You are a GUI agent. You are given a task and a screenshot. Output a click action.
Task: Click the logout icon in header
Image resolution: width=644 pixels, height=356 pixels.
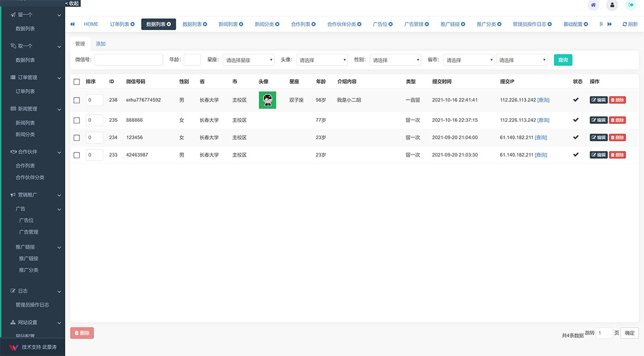point(631,5)
